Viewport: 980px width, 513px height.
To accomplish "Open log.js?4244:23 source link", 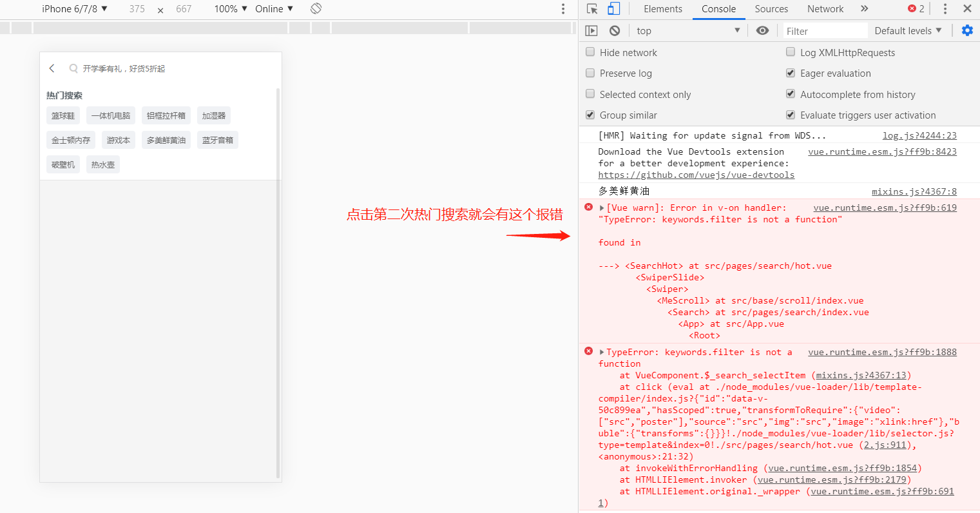I will click(x=919, y=135).
